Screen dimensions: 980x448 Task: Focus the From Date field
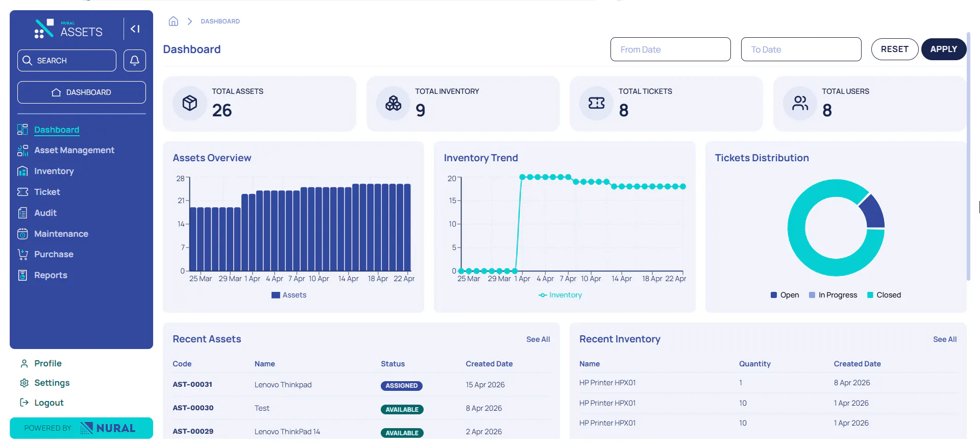pyautogui.click(x=671, y=49)
